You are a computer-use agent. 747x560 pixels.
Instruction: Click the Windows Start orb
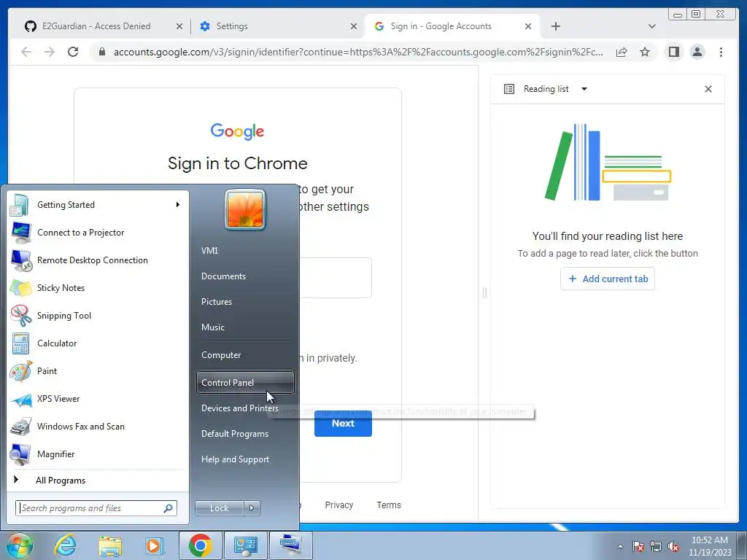coord(20,545)
